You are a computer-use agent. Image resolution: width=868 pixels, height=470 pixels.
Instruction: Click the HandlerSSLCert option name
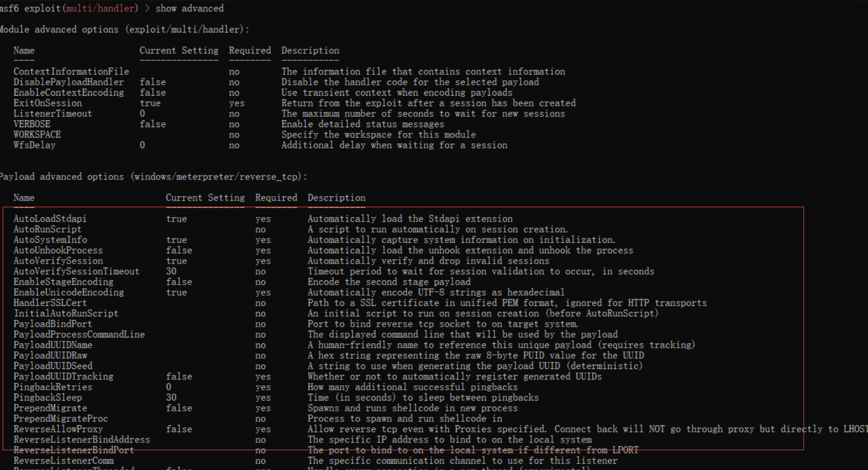point(50,303)
